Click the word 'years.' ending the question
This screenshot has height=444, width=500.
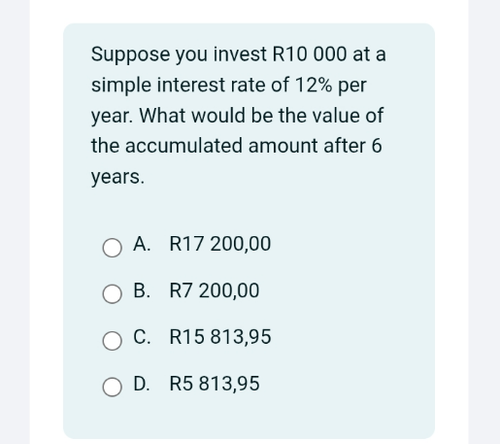point(118,177)
